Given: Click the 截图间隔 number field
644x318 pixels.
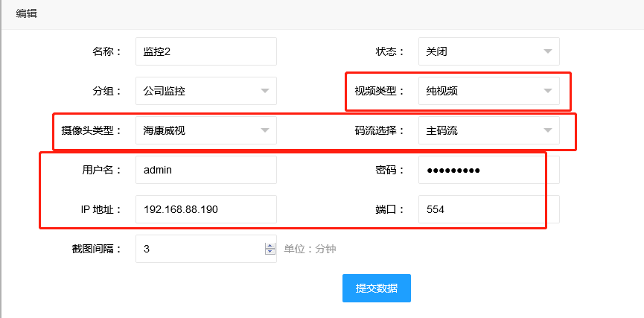Looking at the screenshot, I should [198, 249].
